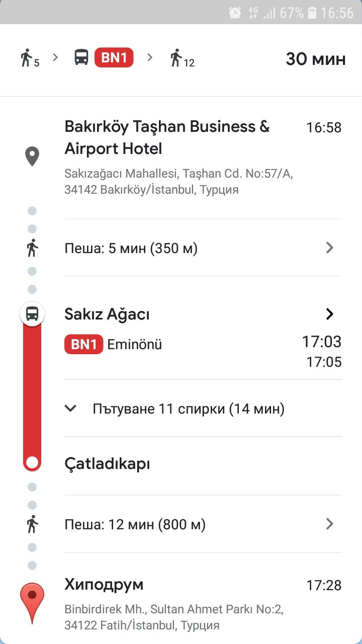Tap the Sakız Ağacı stop title
Image resolution: width=362 pixels, height=644 pixels.
click(x=107, y=314)
